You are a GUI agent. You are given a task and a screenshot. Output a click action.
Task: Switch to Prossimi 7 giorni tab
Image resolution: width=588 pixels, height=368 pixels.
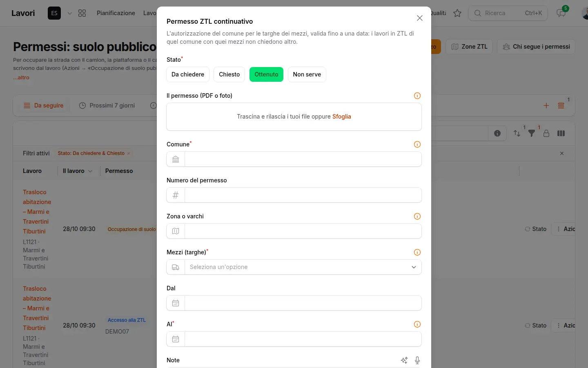(107, 105)
